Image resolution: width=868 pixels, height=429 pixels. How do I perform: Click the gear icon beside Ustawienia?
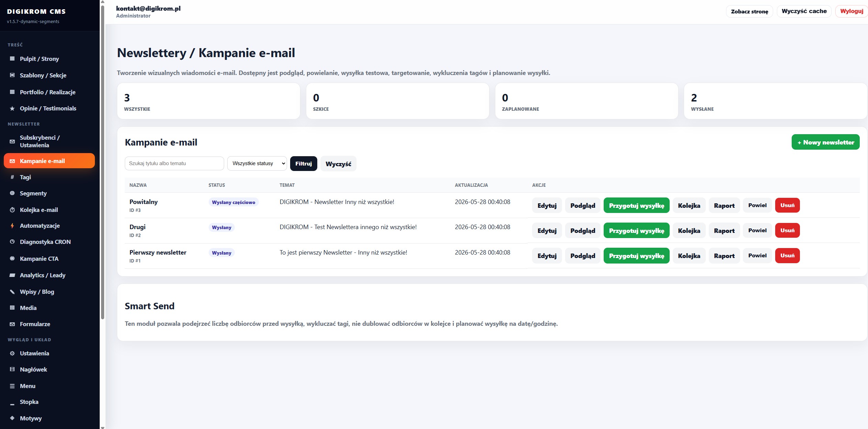point(12,353)
